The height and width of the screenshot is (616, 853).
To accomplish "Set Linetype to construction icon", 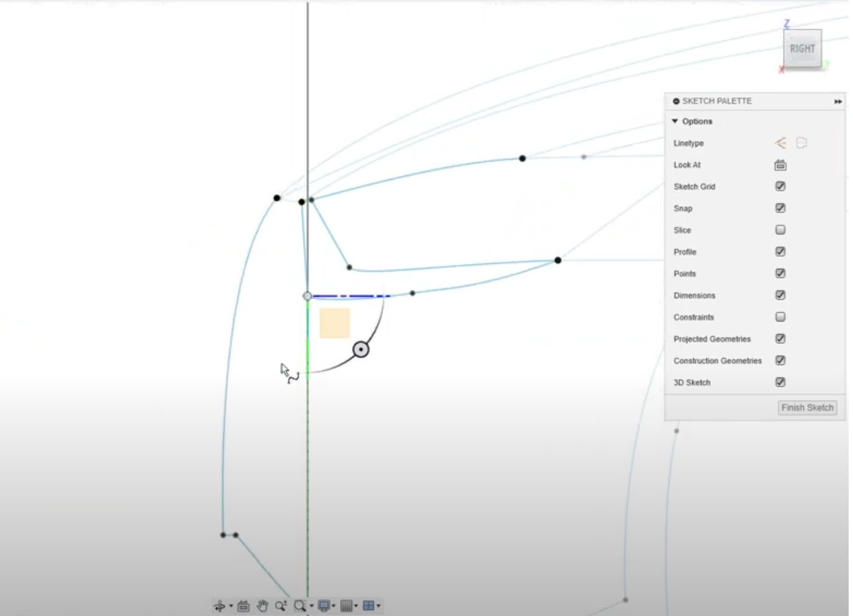I will tap(801, 143).
